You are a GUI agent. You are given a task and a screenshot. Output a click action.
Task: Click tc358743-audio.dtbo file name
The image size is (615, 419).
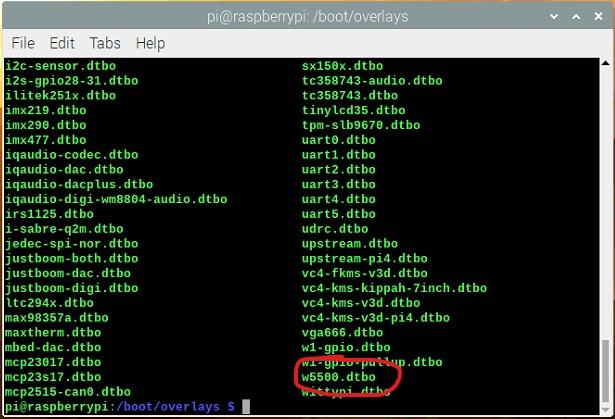372,81
